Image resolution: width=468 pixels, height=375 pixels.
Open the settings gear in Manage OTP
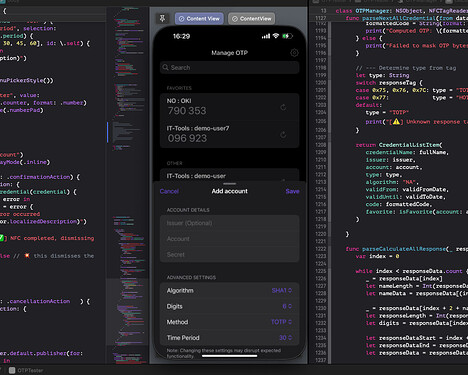[x=294, y=53]
